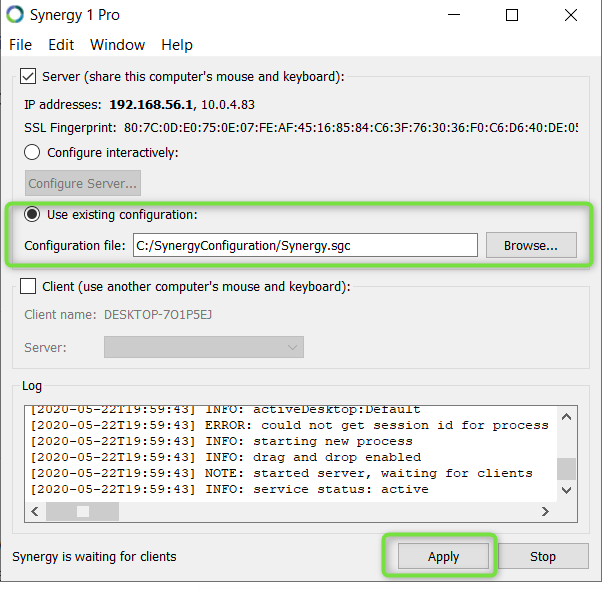Screen dimensions: 605x589
Task: Open the Edit menu
Action: coord(61,45)
